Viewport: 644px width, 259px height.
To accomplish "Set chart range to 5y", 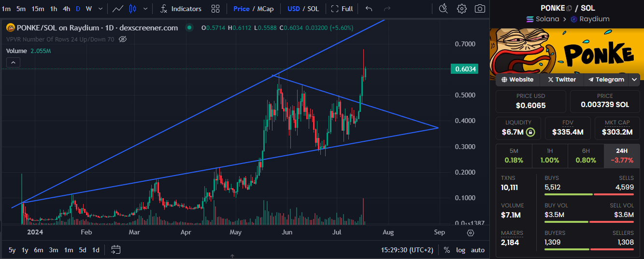I will point(12,250).
